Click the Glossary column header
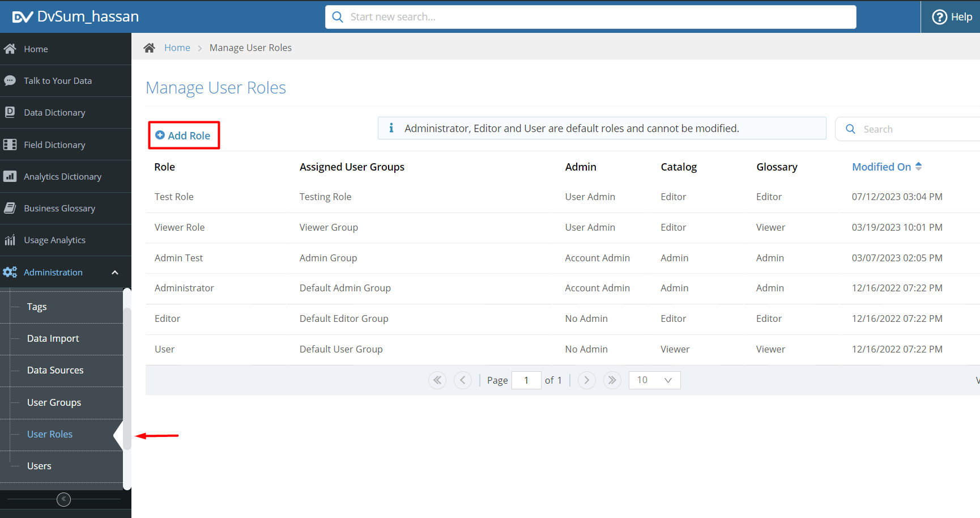Image resolution: width=980 pixels, height=518 pixels. 777,167
